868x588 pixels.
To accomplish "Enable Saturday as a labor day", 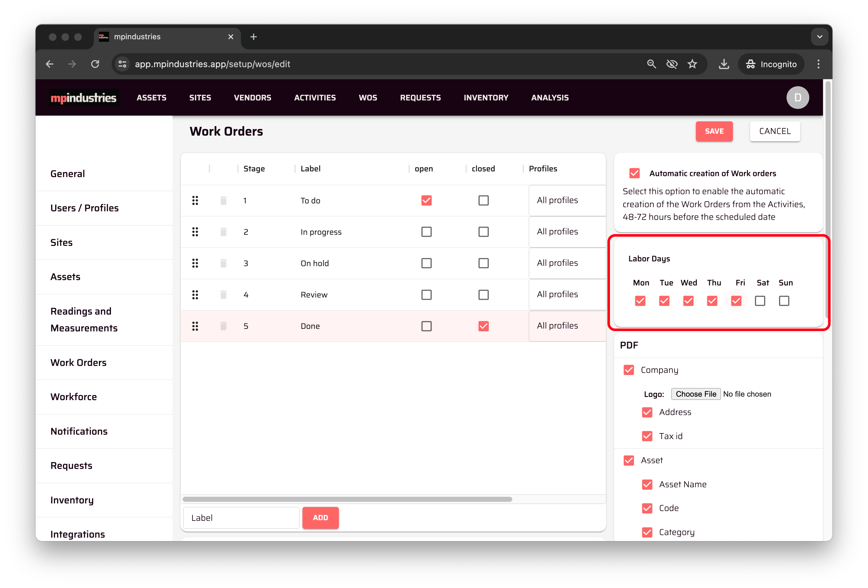I will click(x=760, y=301).
